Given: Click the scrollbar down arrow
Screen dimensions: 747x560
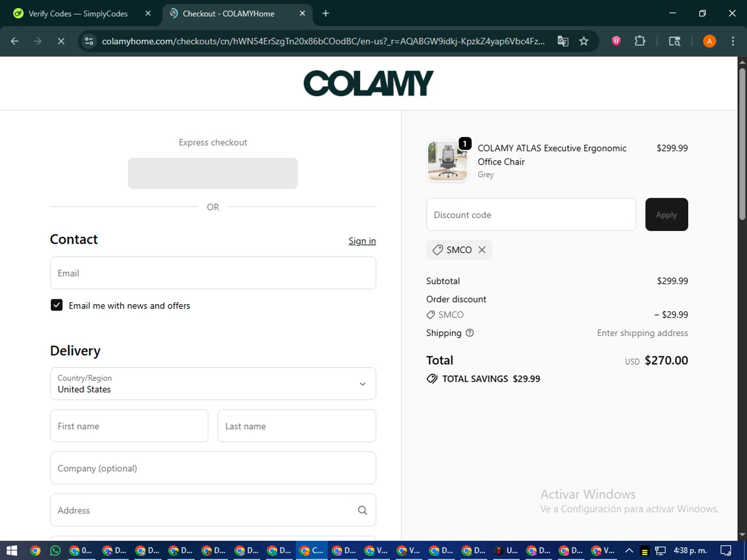Looking at the screenshot, I should (x=742, y=535).
